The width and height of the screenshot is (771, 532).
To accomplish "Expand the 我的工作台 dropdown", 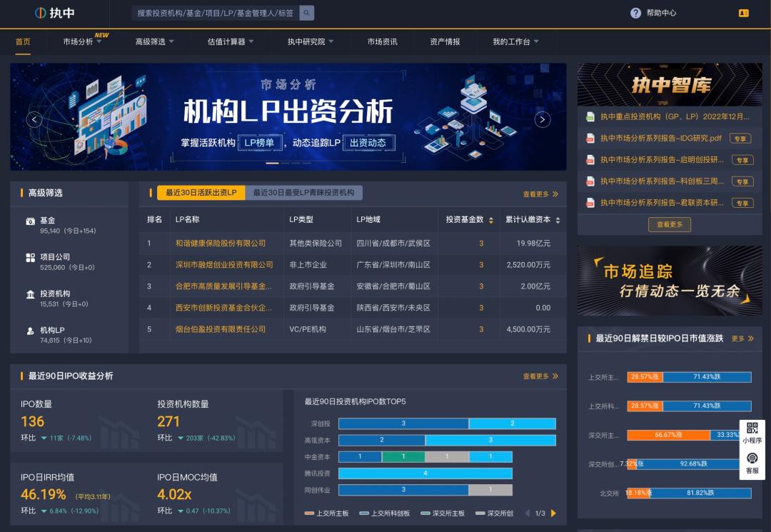I will click(x=516, y=42).
